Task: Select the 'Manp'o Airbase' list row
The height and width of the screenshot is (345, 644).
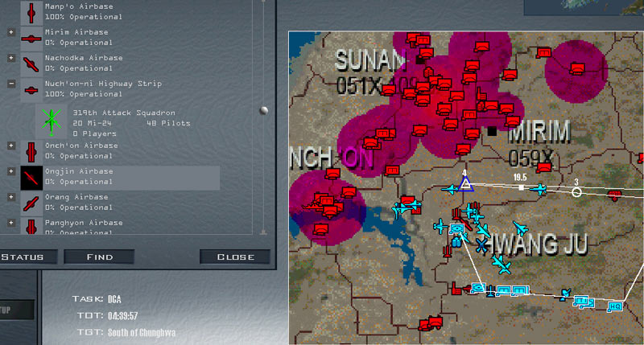Action: [120, 11]
